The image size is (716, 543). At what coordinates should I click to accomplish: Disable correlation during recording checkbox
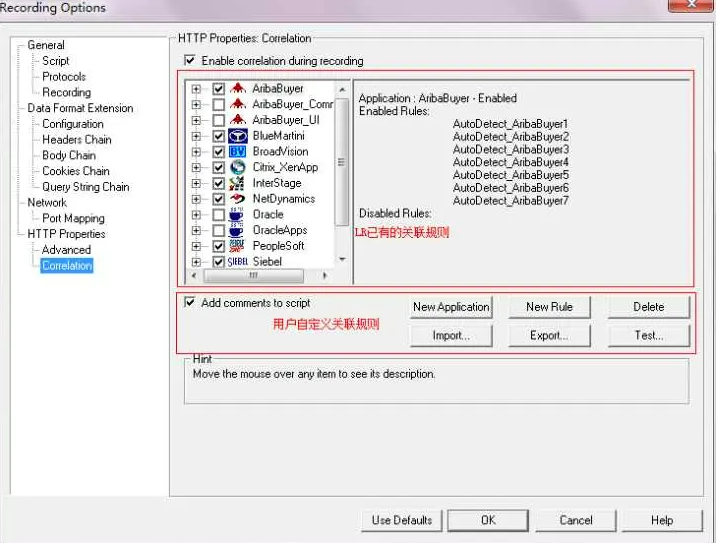tap(190, 60)
